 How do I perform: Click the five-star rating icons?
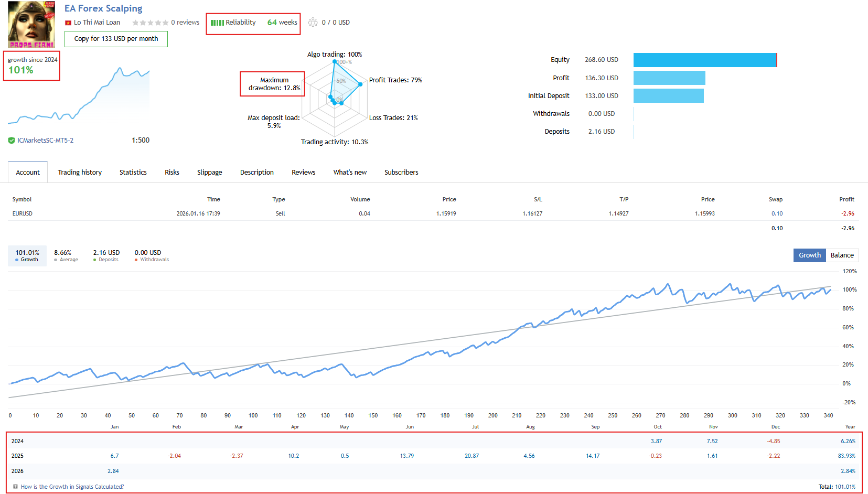tap(151, 23)
